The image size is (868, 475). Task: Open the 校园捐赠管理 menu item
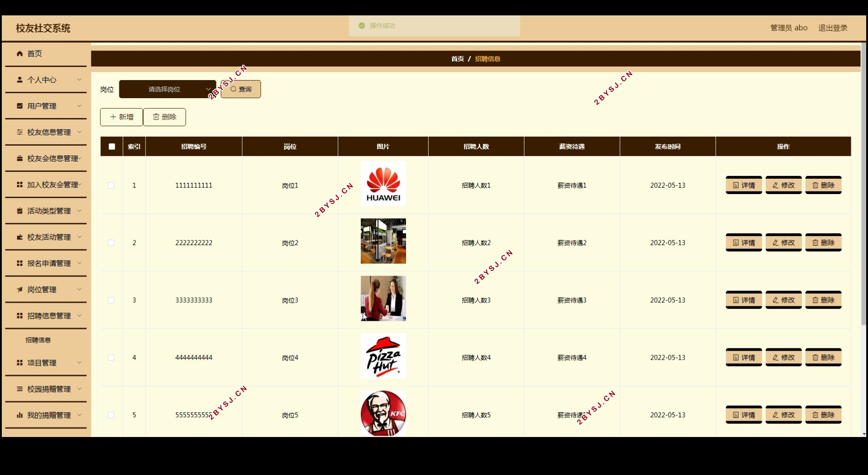pyautogui.click(x=49, y=389)
